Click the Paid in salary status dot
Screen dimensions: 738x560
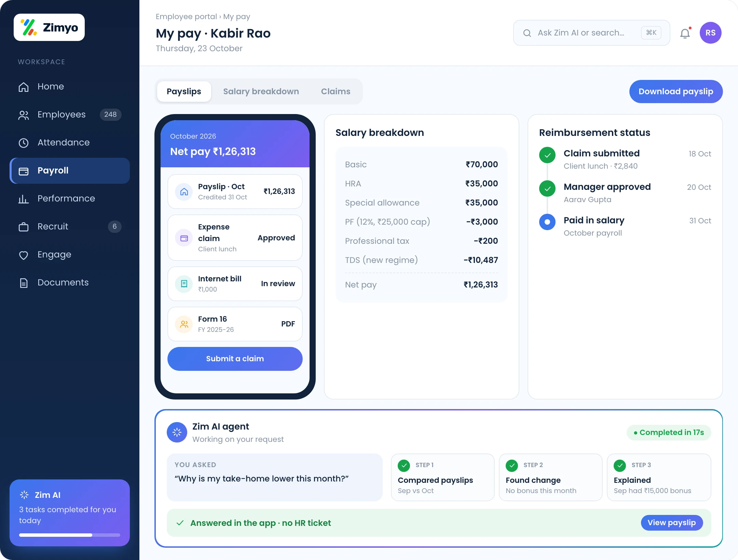547,222
